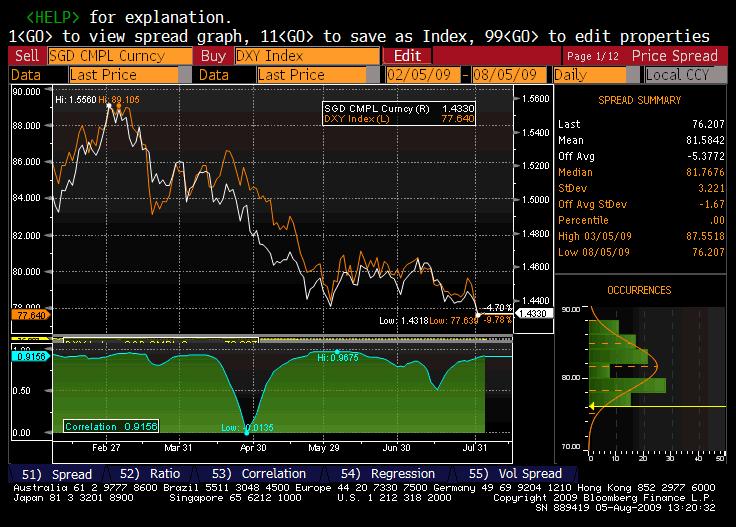Viewport: 736px width, 527px height.
Task: Click the end date field 08/05/09
Action: (x=509, y=75)
